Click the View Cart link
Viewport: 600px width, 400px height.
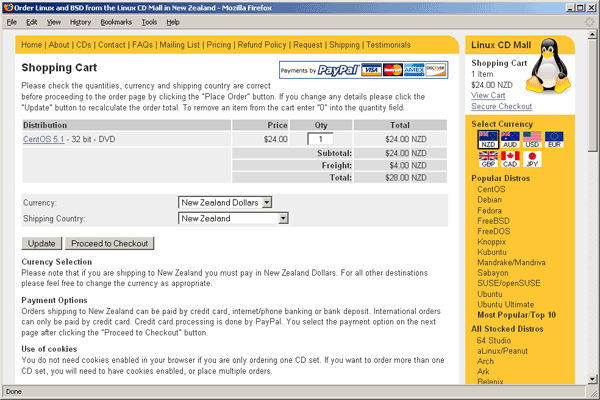point(488,95)
